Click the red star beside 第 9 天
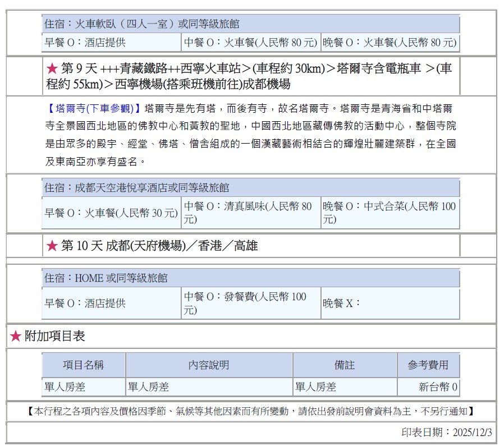Viewport: 504px width, 446px height. point(52,69)
